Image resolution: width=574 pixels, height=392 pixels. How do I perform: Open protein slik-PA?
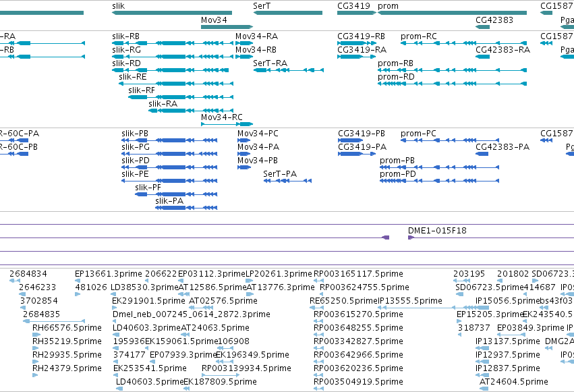169,201
